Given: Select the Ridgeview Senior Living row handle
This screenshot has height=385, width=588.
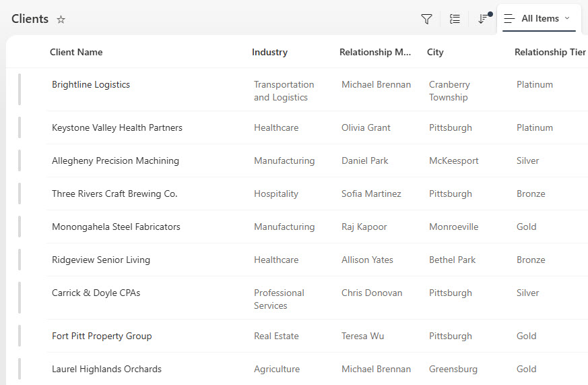Looking at the screenshot, I should point(20,260).
